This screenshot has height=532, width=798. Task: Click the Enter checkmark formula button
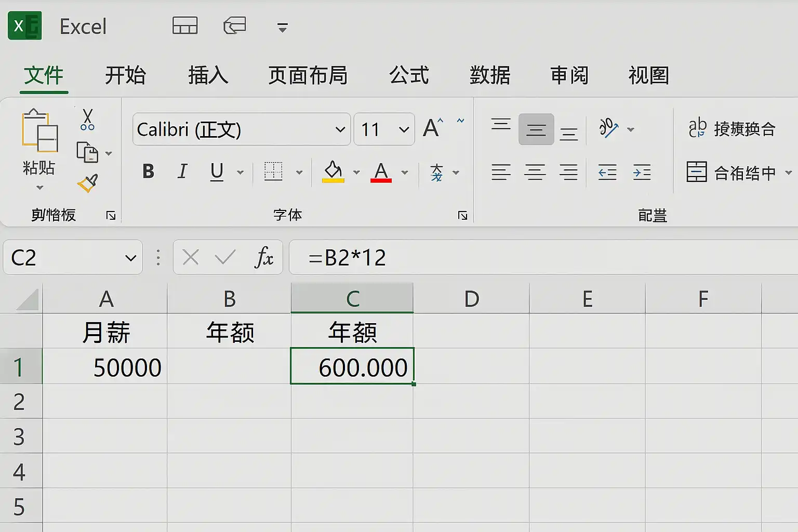point(225,257)
